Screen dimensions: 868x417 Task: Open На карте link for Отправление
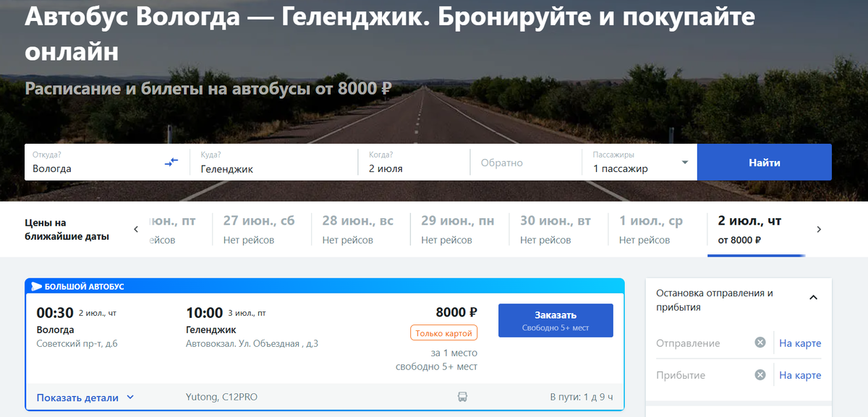tap(800, 343)
